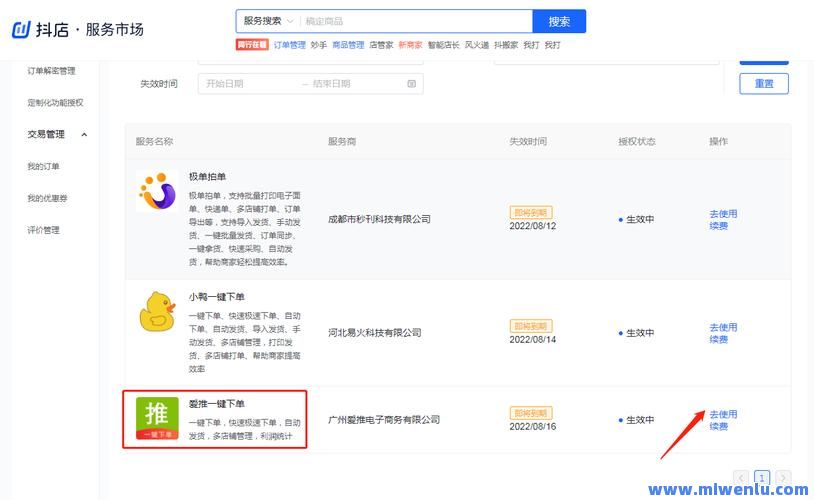Click 即将到期 badge in 爱推一键下单 row
814x500 pixels.
point(531,413)
